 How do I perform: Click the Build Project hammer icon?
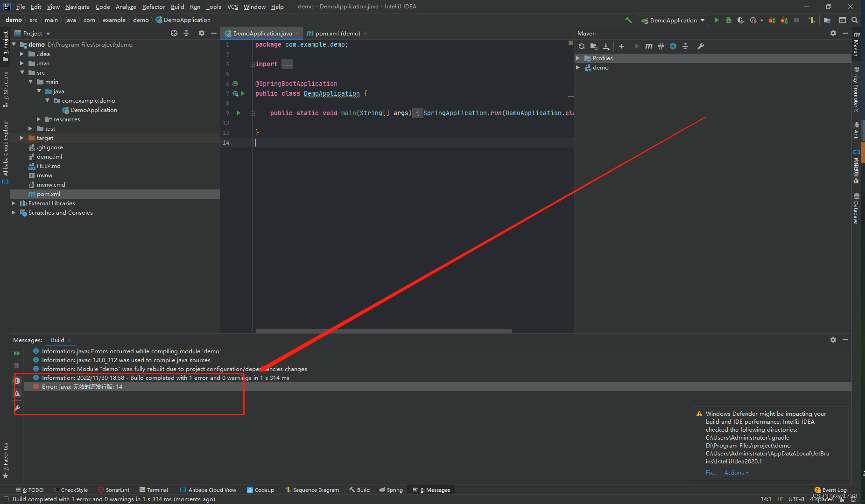click(x=628, y=20)
